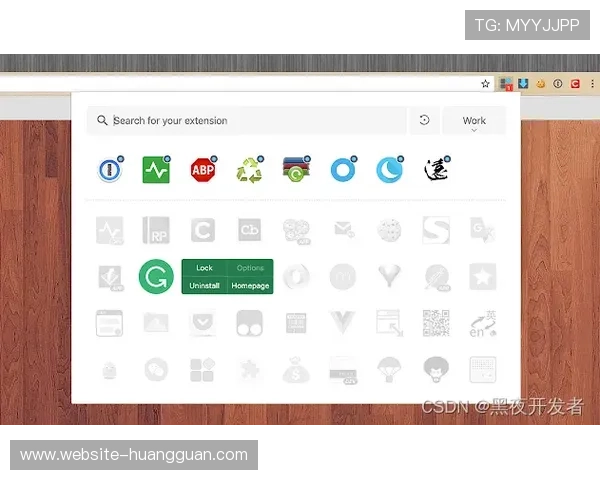The height and width of the screenshot is (480, 600).
Task: Click the 1Password extension icon
Action: 108,170
